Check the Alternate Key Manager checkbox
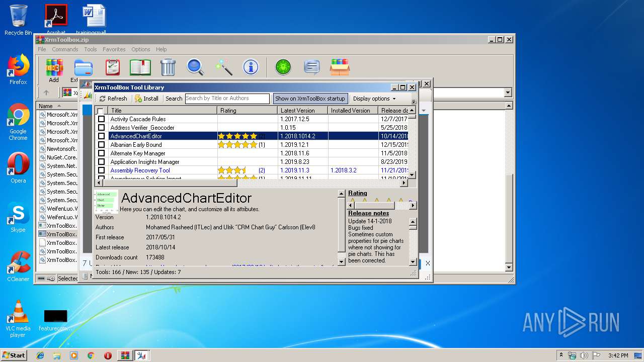This screenshot has width=644, height=362. (x=101, y=153)
